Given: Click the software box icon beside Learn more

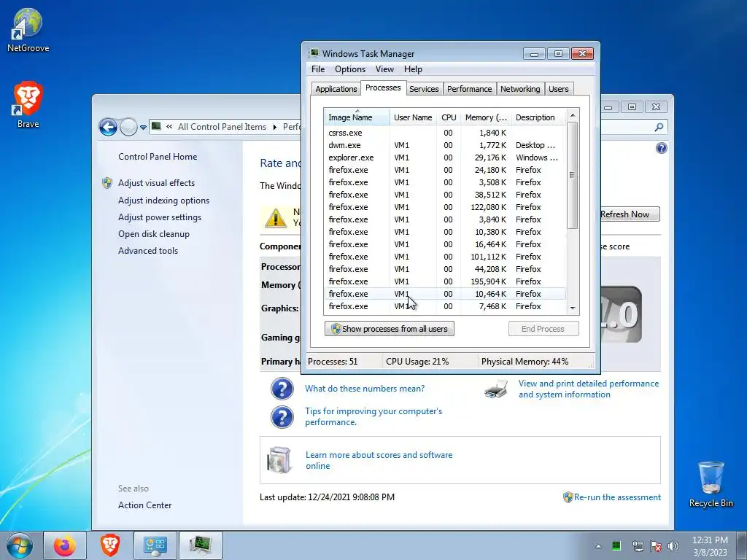Looking at the screenshot, I should coord(279,460).
